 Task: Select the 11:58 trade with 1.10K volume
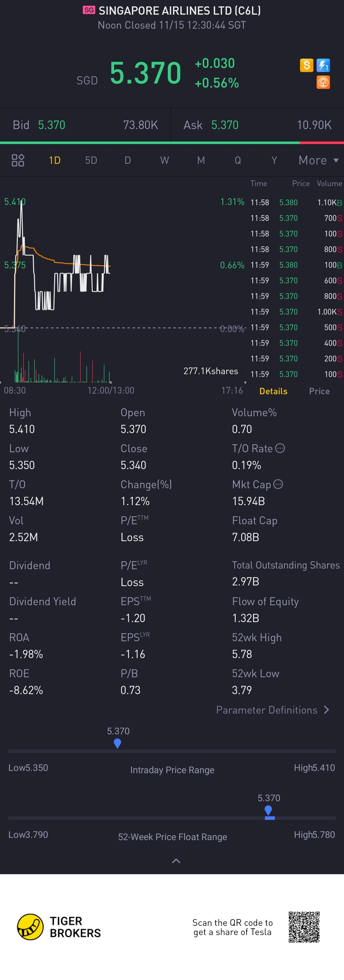(296, 202)
